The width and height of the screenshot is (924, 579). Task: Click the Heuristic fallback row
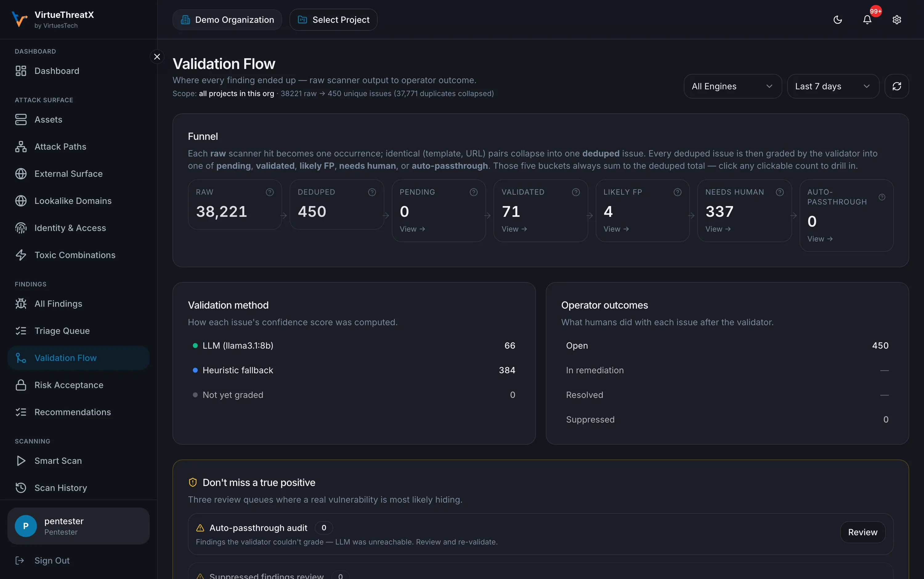(354, 370)
